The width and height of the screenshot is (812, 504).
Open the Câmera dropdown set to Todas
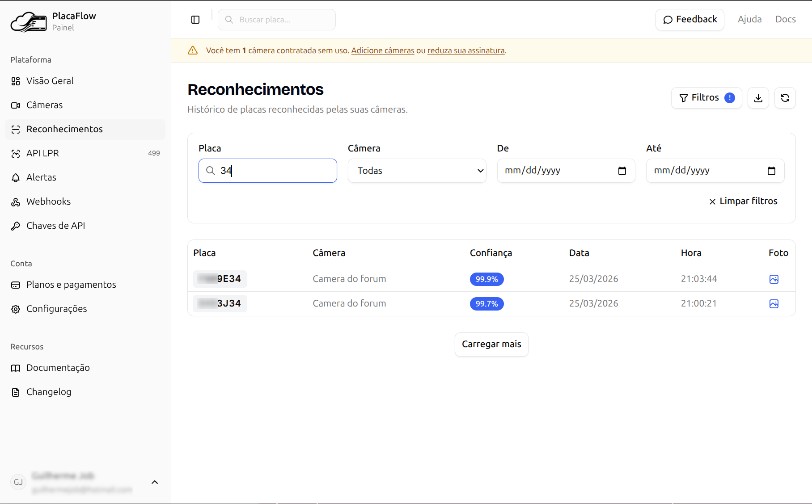point(417,171)
